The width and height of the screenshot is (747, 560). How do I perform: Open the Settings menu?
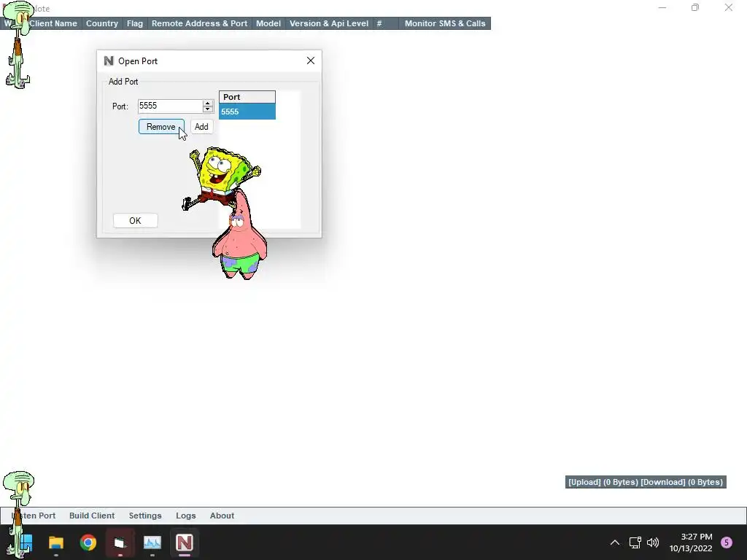pos(145,516)
